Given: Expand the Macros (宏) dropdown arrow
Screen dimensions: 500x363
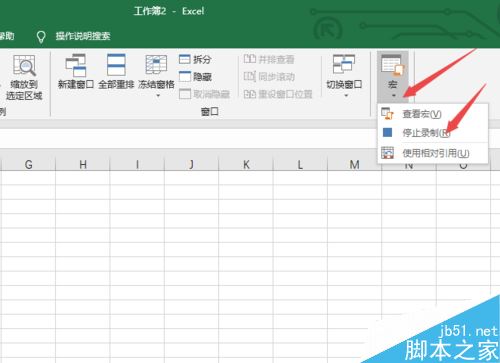Looking at the screenshot, I should 394,96.
